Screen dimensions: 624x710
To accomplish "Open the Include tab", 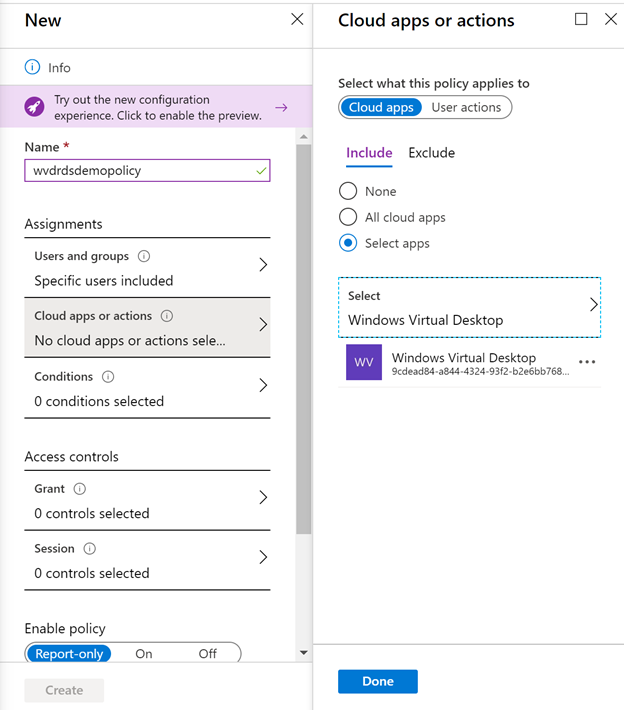I will (x=369, y=153).
